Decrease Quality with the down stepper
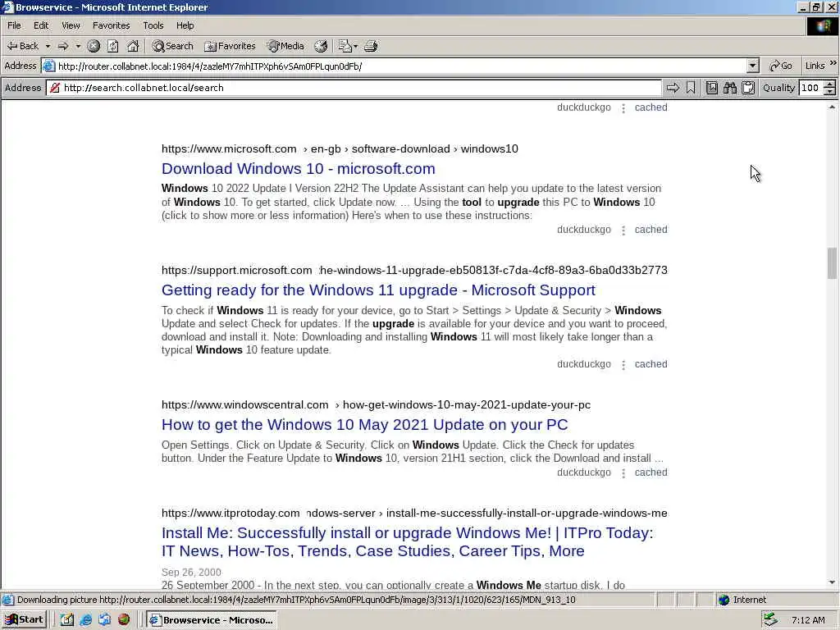Viewport: 840px width, 630px height. tap(830, 91)
